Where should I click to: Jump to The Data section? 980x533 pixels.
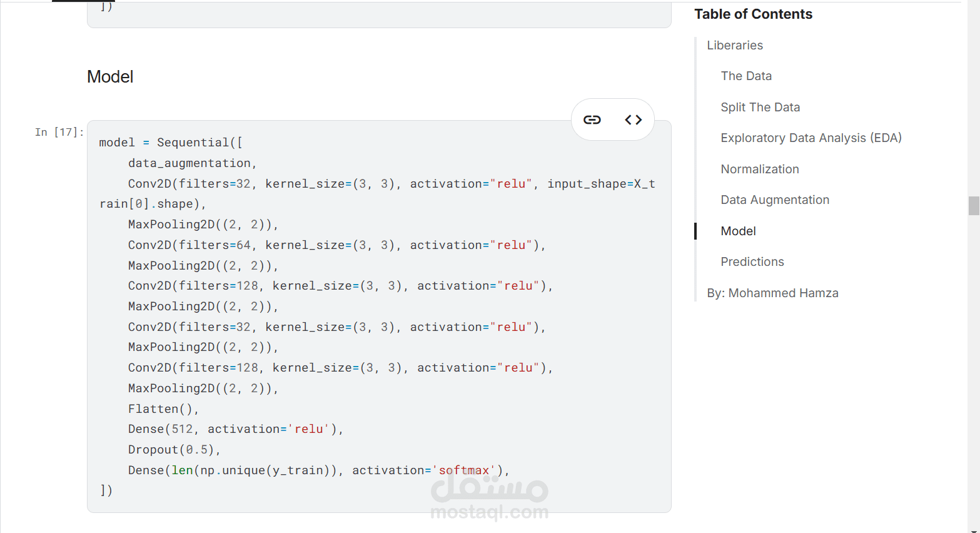[745, 76]
